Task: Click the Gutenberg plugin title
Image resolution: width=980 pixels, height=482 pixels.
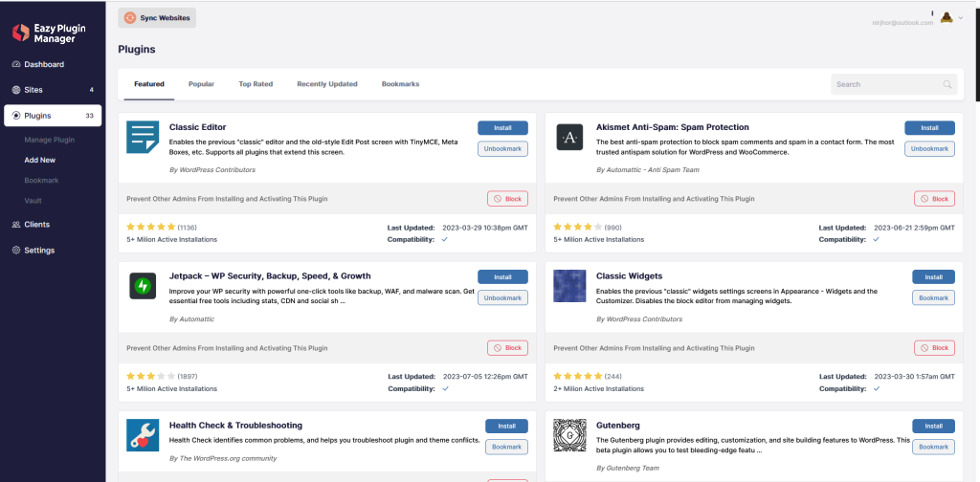Action: pos(618,426)
